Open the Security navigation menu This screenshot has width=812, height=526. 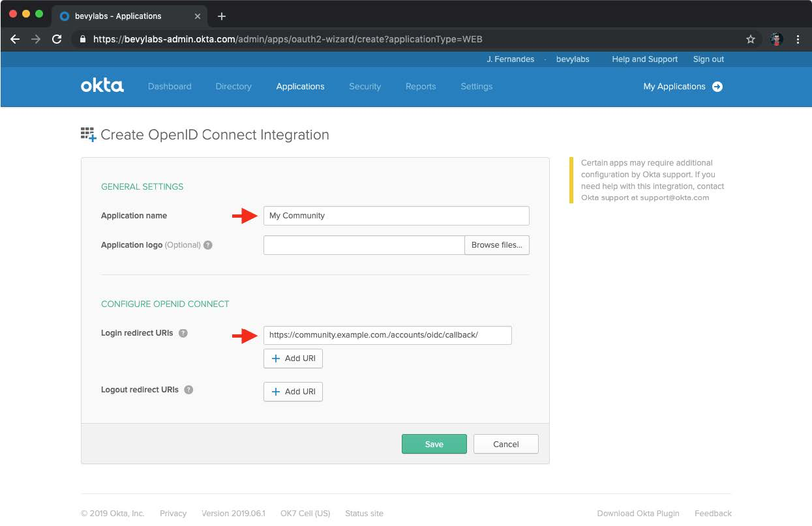pos(365,87)
